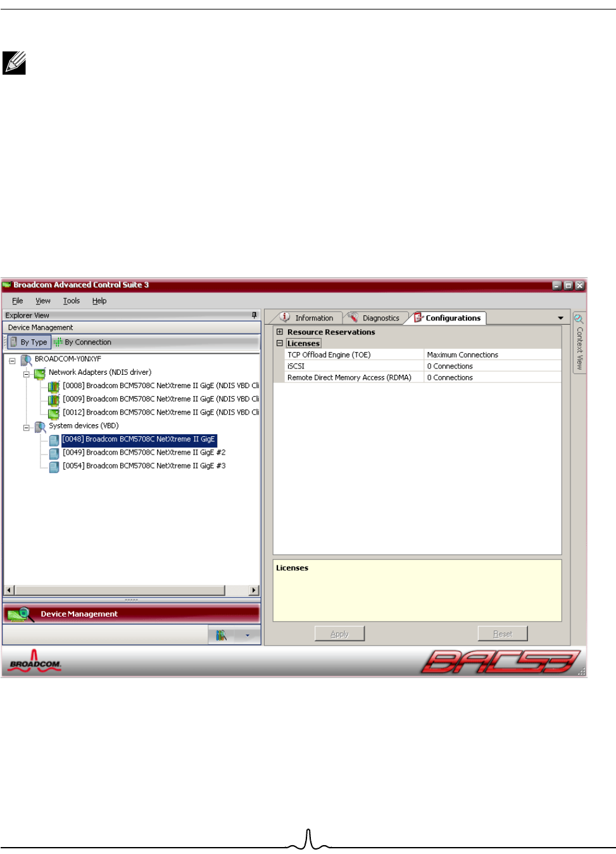Click the Device Management navigation button

coord(132,614)
